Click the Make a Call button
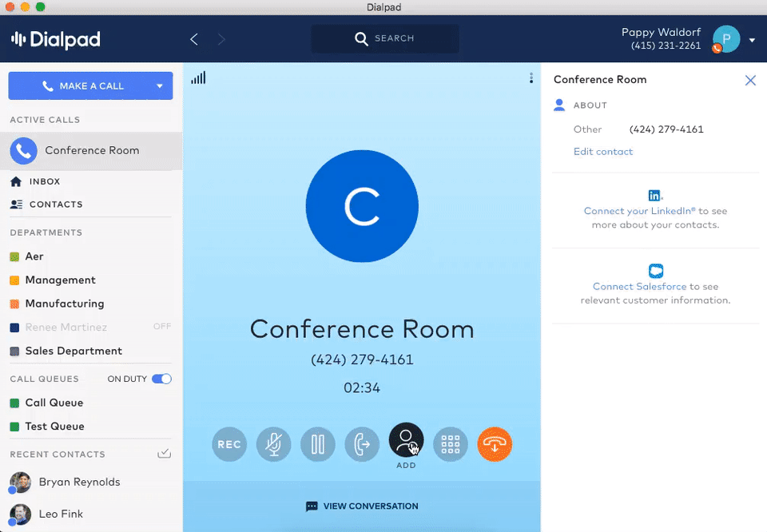Screen dimensions: 767x532 (x=90, y=85)
